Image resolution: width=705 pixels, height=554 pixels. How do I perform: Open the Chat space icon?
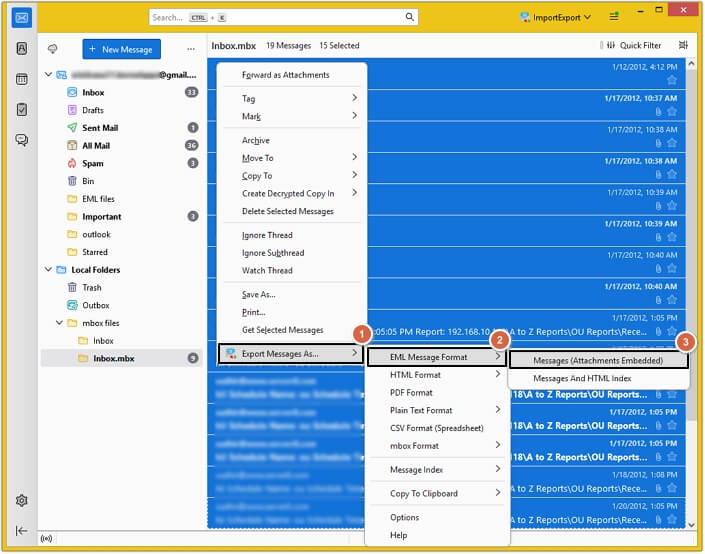(x=21, y=140)
